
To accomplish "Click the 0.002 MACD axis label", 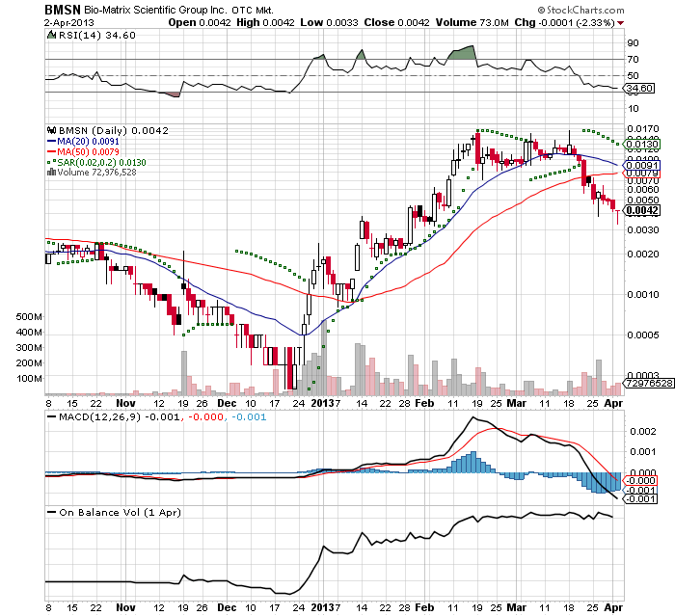I will tap(642, 431).
